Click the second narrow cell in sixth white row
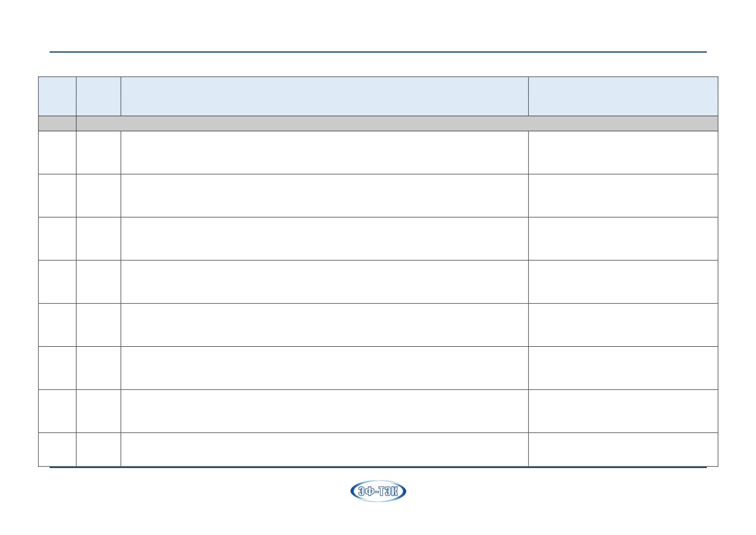The image size is (756, 535). coord(98,368)
